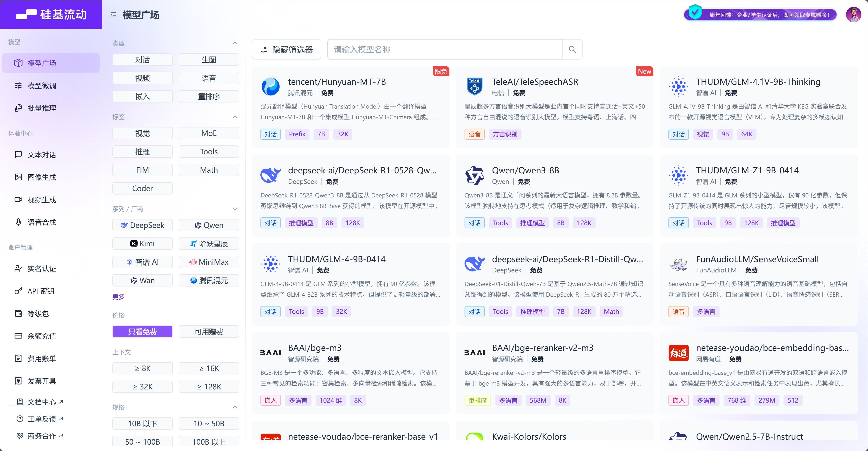This screenshot has height=451, width=868.
Task: Click the tencent/Hunyuan-MT-7B model logo
Action: click(270, 87)
